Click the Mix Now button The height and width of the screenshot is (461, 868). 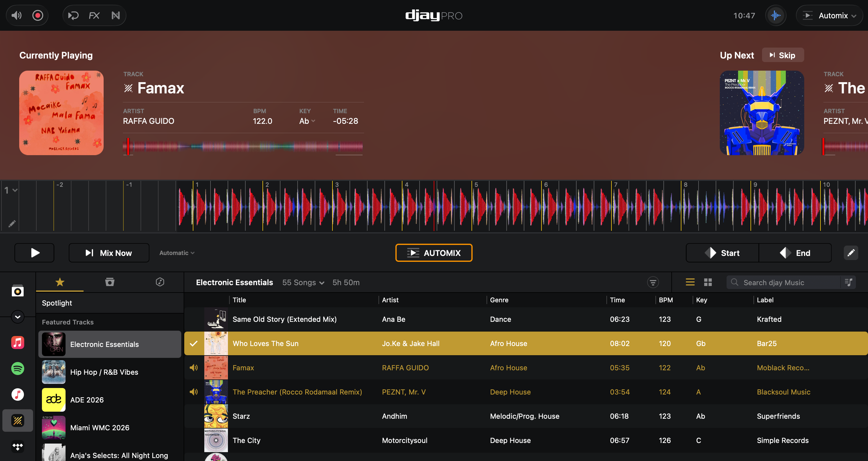click(109, 253)
